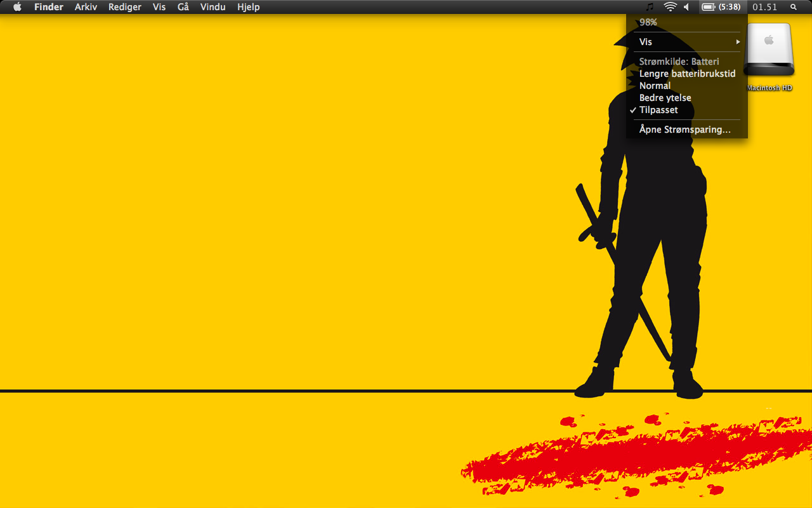
Task: Click the music note menu bar icon
Action: [650, 7]
